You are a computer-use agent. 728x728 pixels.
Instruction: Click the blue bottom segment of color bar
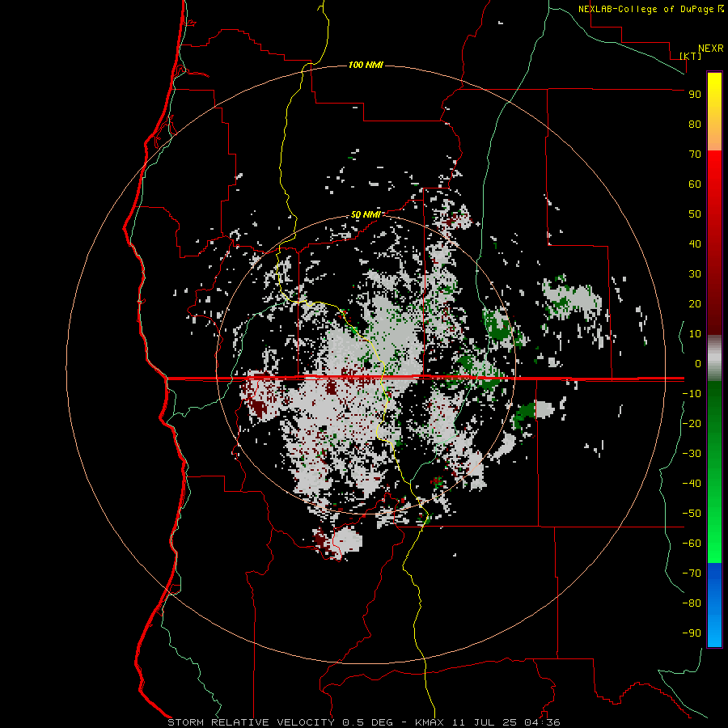714,604
